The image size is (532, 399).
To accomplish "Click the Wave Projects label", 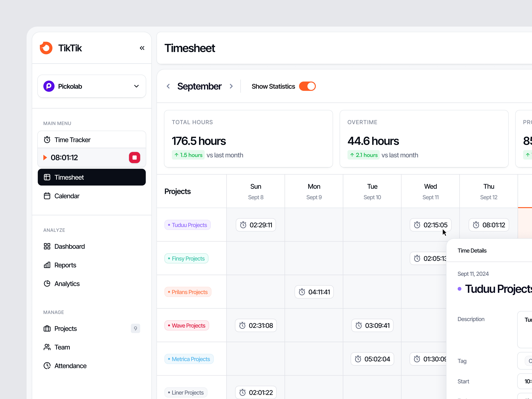I will click(x=187, y=325).
